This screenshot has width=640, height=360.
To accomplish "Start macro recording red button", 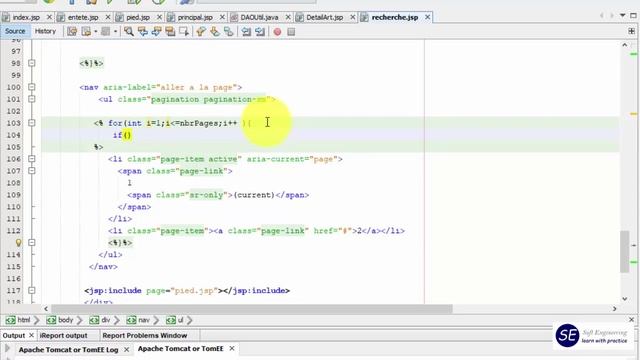I will (x=277, y=31).
